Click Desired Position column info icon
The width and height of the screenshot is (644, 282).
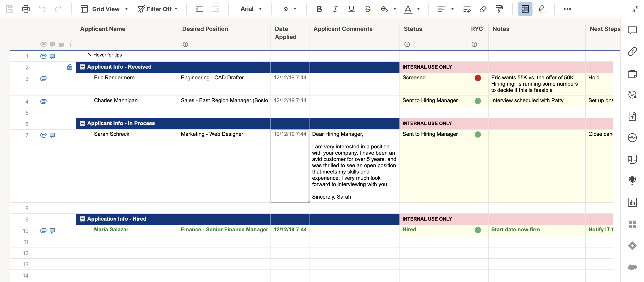pos(185,45)
